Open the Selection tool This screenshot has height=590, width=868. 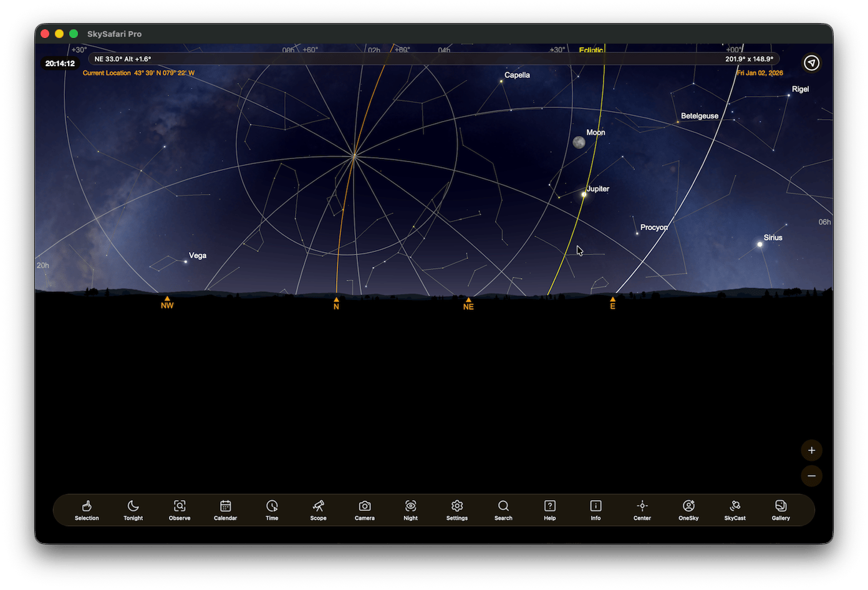click(x=87, y=510)
